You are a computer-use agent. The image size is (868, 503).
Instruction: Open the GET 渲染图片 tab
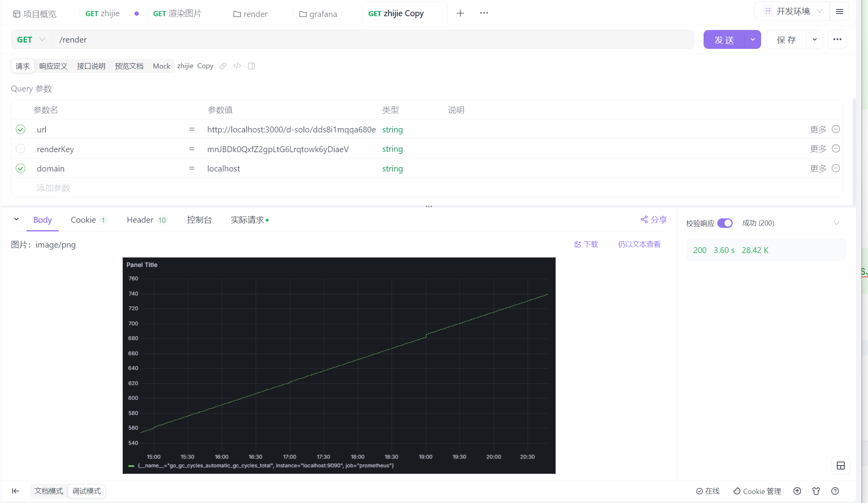177,14
